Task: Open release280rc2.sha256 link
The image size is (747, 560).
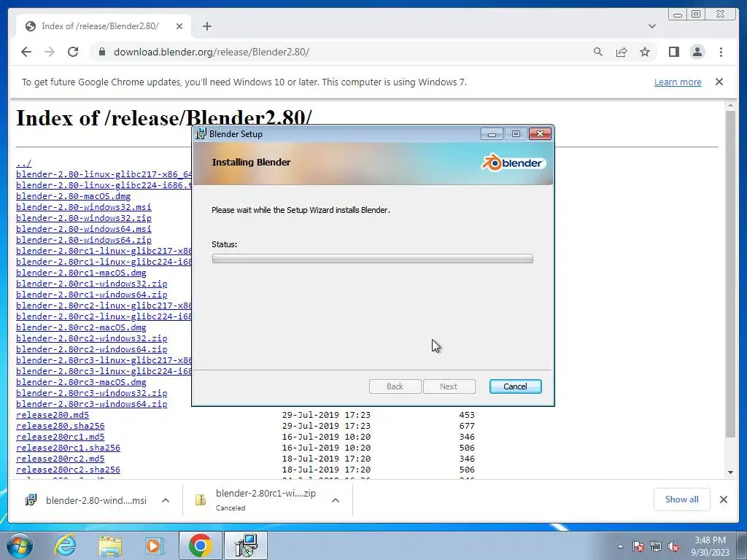Action: pyautogui.click(x=68, y=470)
